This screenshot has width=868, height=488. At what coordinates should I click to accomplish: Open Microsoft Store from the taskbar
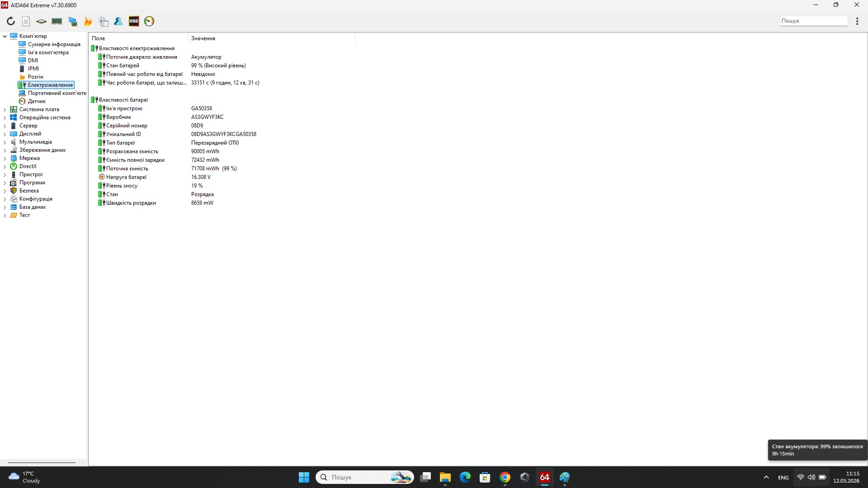pyautogui.click(x=485, y=477)
